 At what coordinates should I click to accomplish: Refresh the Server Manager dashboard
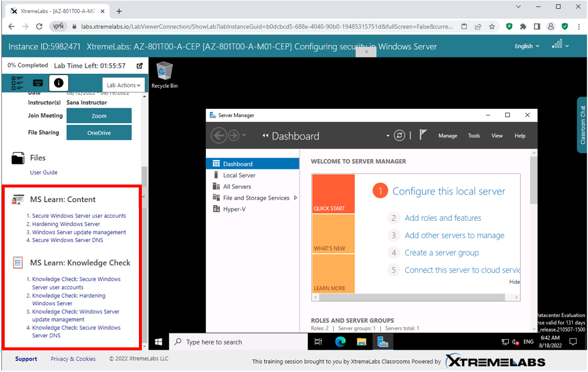click(x=400, y=135)
